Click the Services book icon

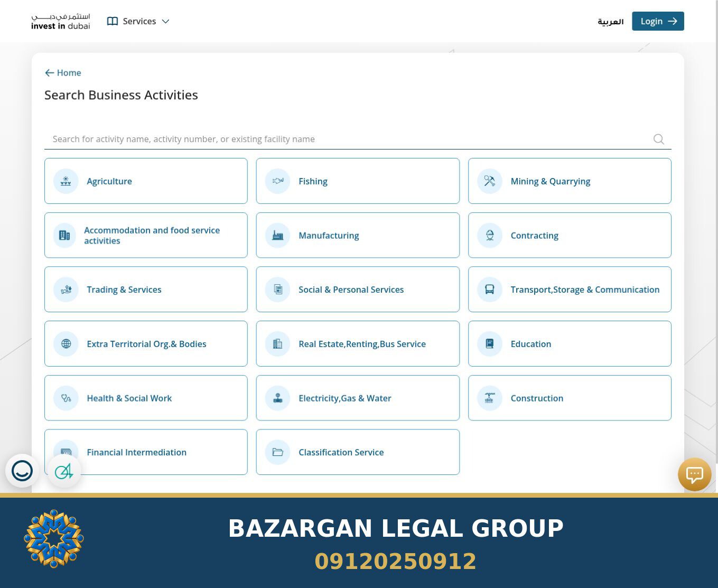(113, 21)
